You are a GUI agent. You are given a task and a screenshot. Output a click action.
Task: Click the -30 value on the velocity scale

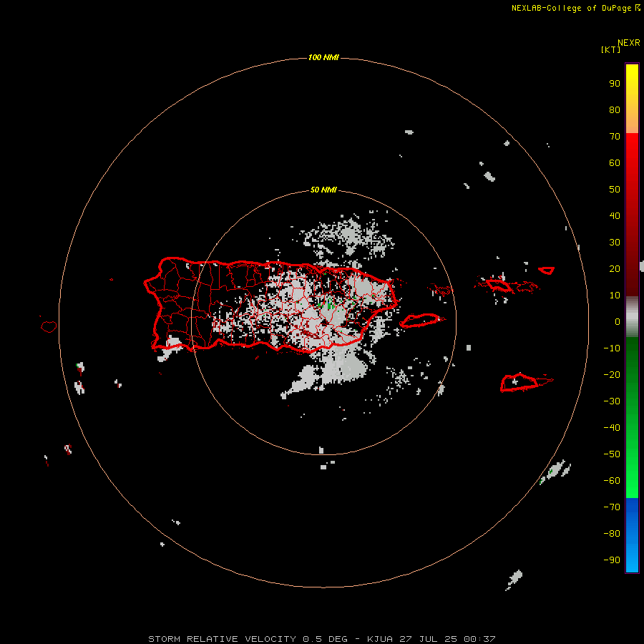pos(612,401)
